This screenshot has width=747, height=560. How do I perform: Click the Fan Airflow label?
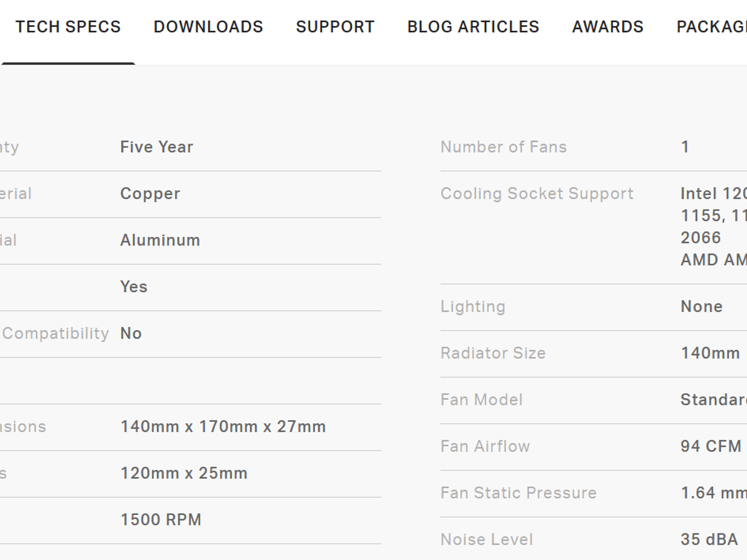pyautogui.click(x=485, y=447)
